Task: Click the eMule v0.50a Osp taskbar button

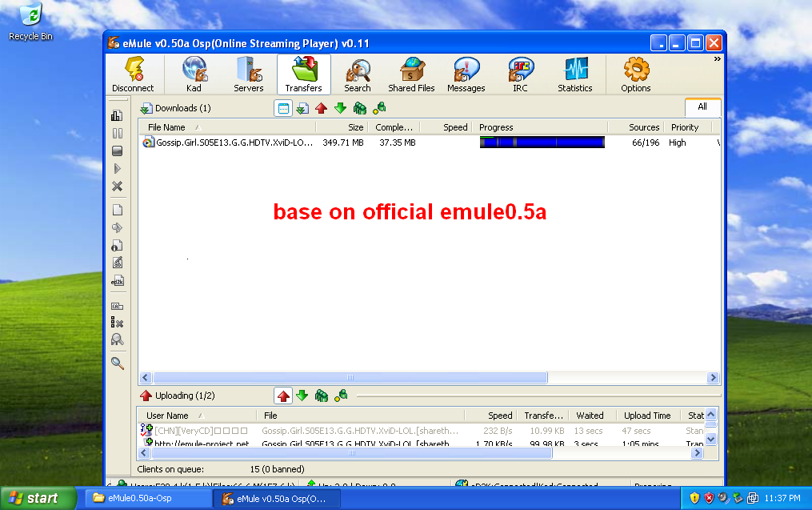Action: click(277, 499)
